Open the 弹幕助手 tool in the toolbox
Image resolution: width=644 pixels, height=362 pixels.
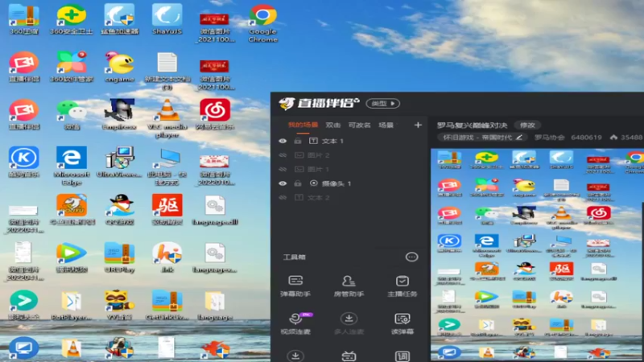(295, 286)
